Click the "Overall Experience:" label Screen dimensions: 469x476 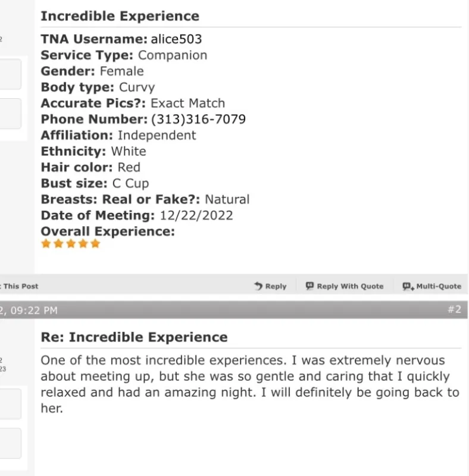[107, 231]
